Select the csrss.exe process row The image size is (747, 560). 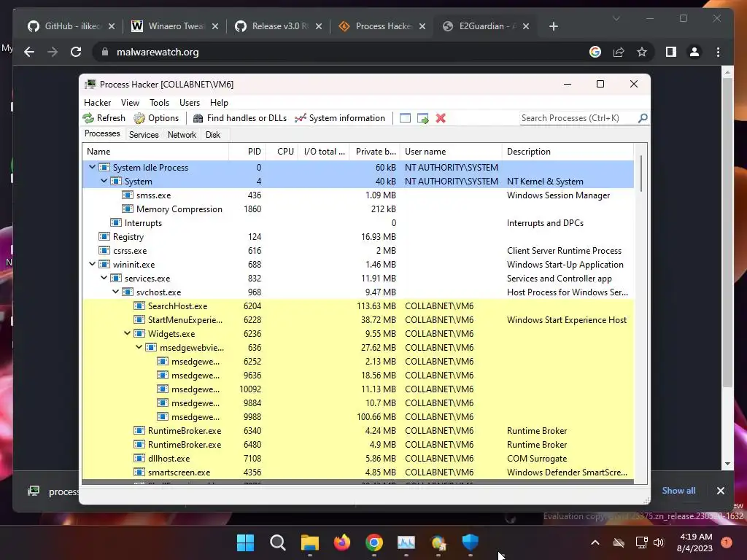(x=357, y=251)
